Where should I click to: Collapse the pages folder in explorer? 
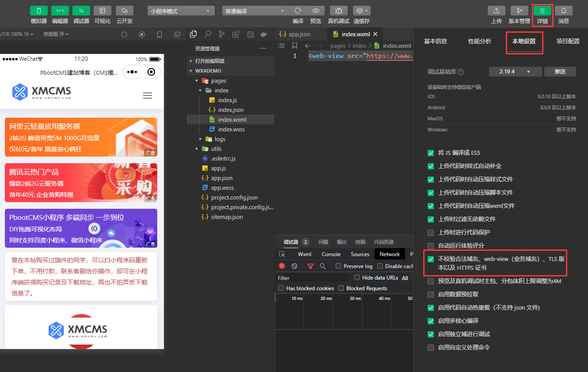pos(197,81)
